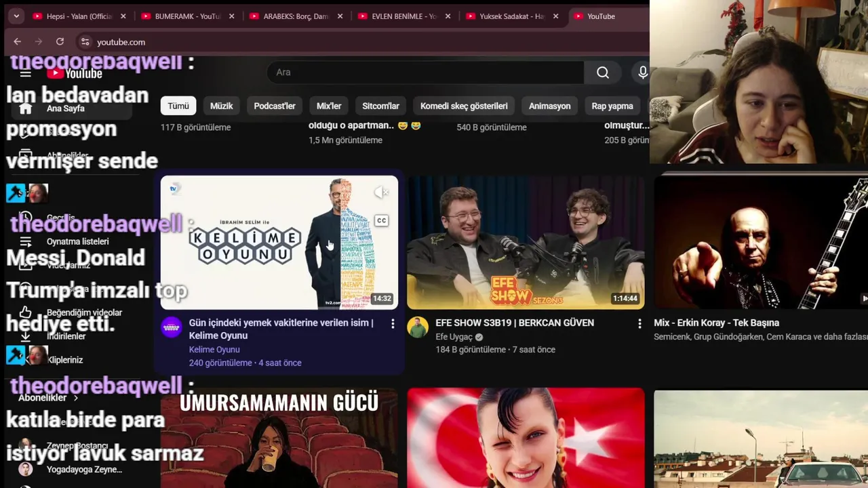This screenshot has width=868, height=488.
Task: Start voice search with microphone icon
Action: 642,73
